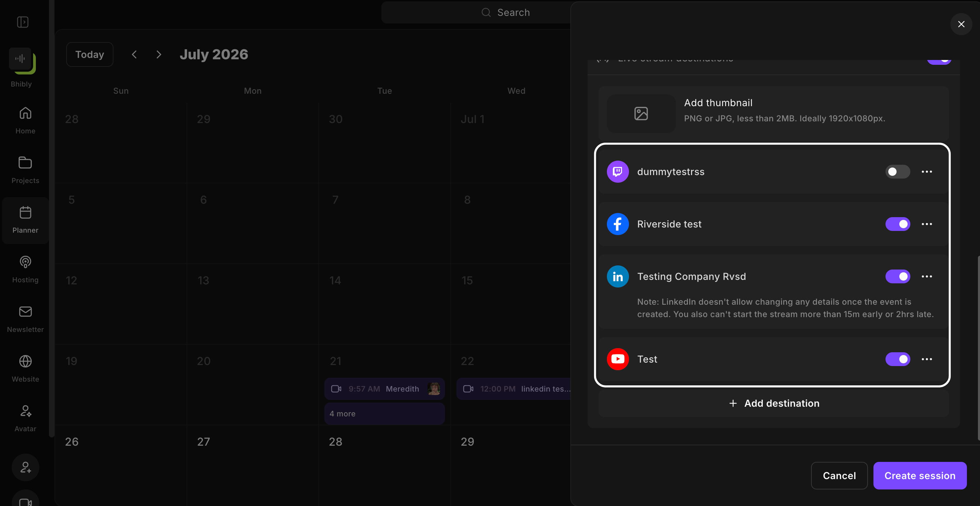Click the July 2026 month title

[214, 54]
